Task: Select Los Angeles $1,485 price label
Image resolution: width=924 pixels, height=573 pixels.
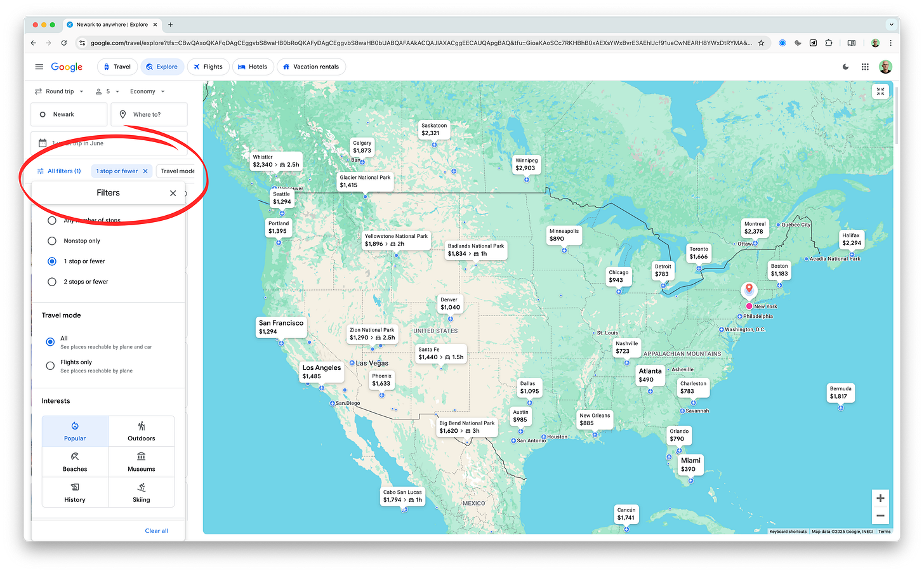Action: (x=322, y=372)
